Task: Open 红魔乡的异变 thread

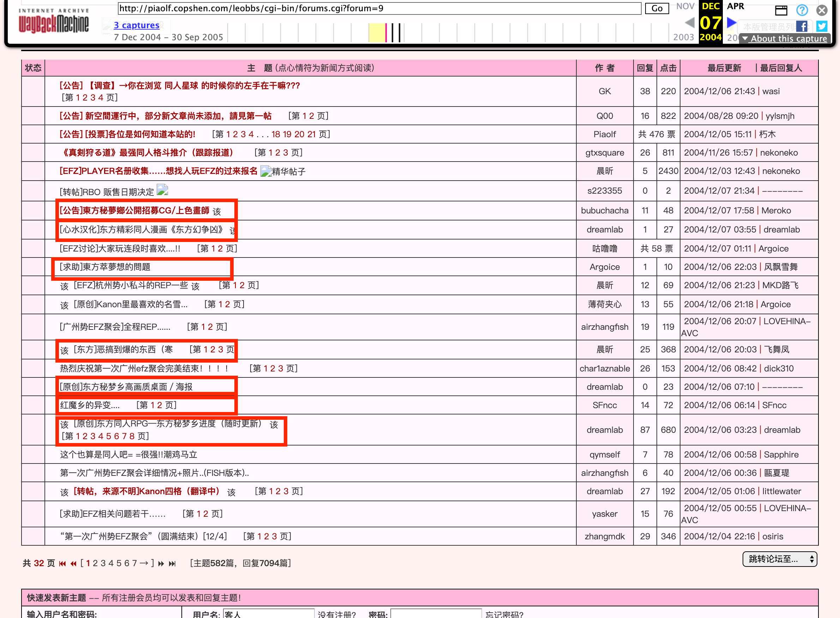Action: [x=90, y=405]
